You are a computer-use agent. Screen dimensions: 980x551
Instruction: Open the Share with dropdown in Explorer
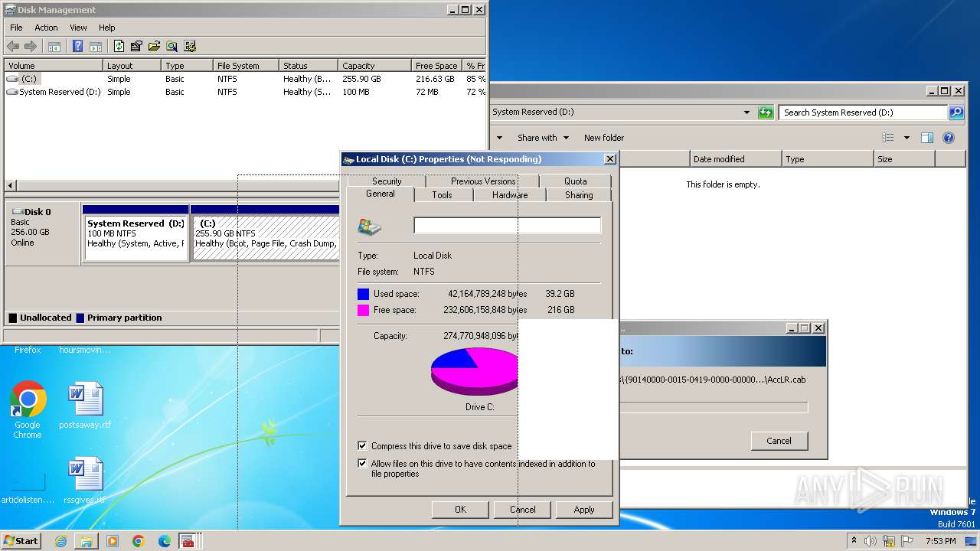click(x=543, y=138)
